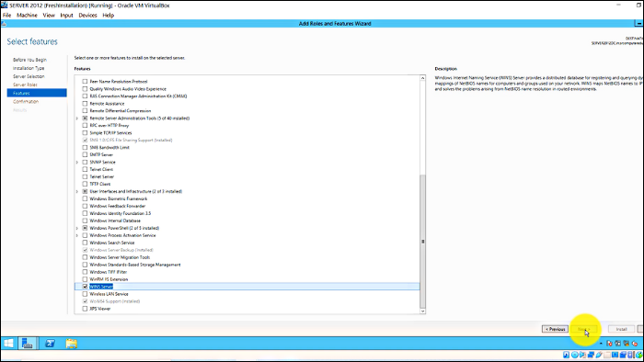Click VirtualBox host key green arrow indicator
644x362 pixels.
click(638, 355)
